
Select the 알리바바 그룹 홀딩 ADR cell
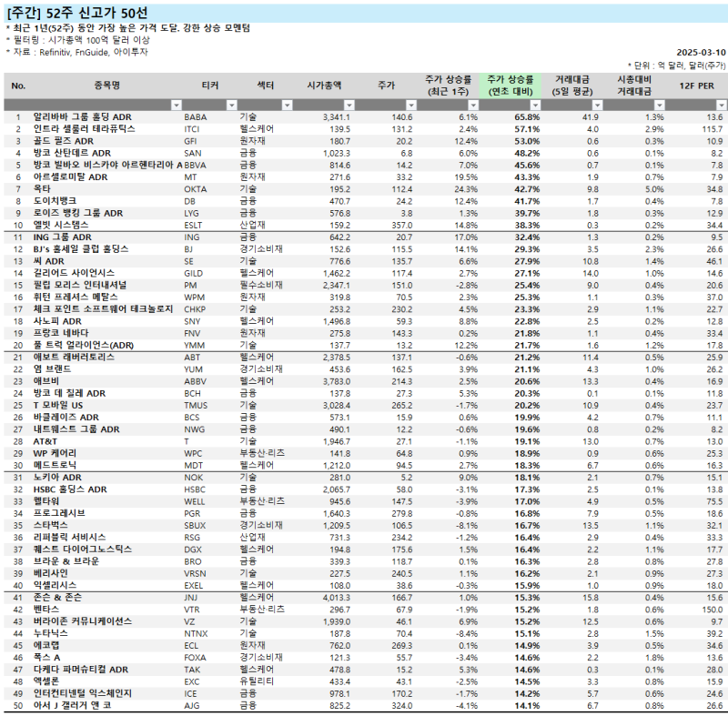click(82, 117)
